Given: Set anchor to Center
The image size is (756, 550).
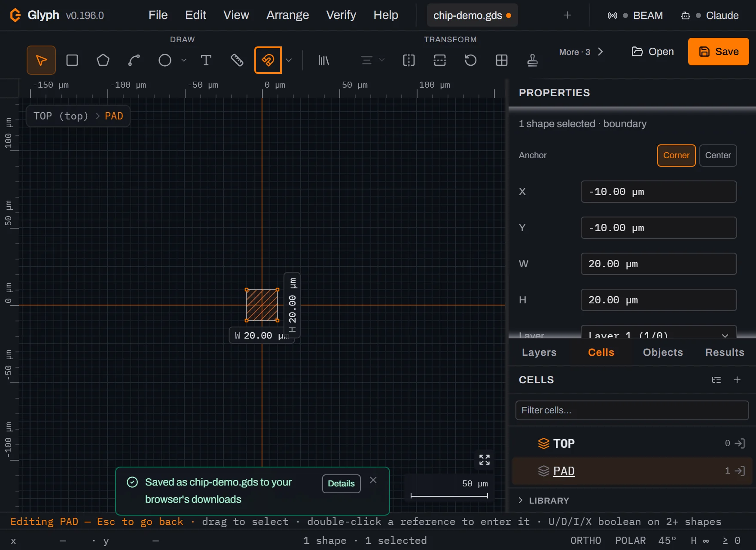Looking at the screenshot, I should [718, 156].
